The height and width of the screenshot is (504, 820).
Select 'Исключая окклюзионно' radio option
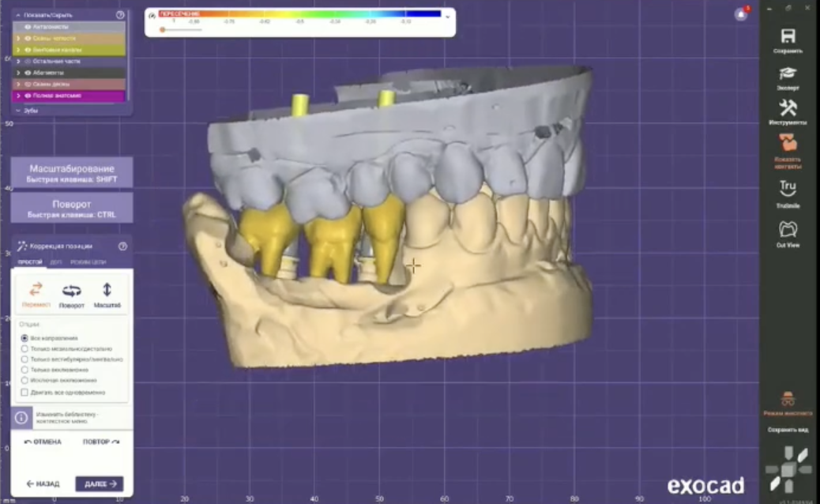point(24,380)
